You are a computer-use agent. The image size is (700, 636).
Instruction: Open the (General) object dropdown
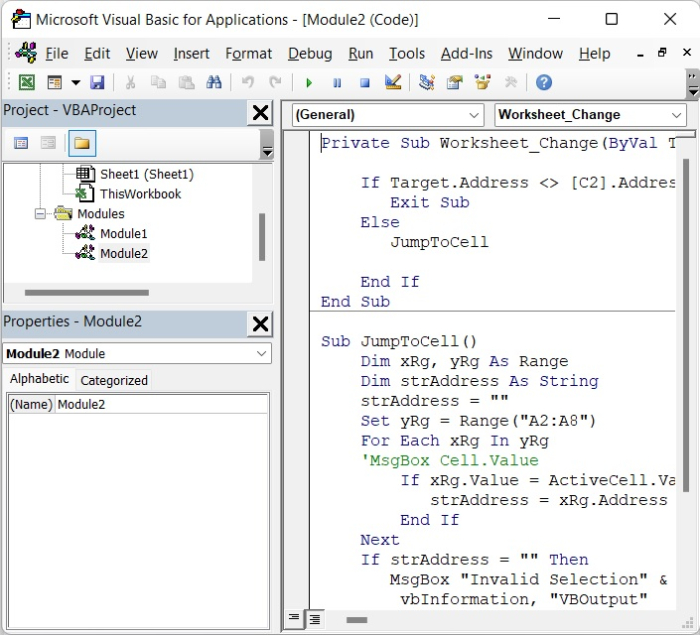[x=473, y=115]
